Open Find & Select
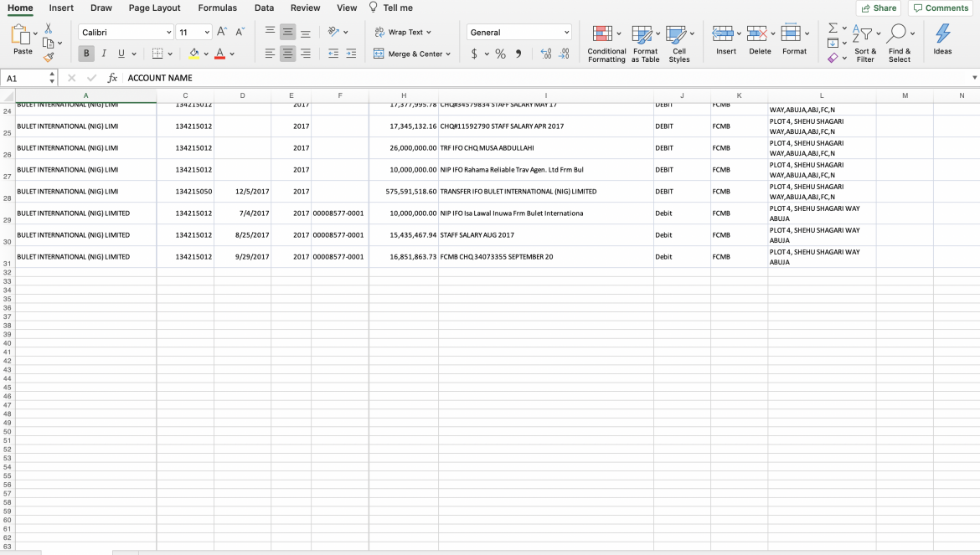Image resolution: width=980 pixels, height=555 pixels. [900, 44]
